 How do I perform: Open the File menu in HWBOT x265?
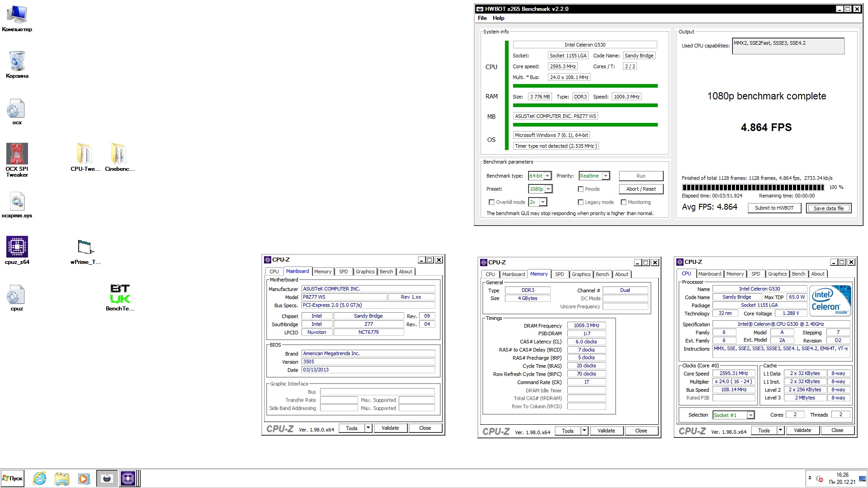(482, 18)
